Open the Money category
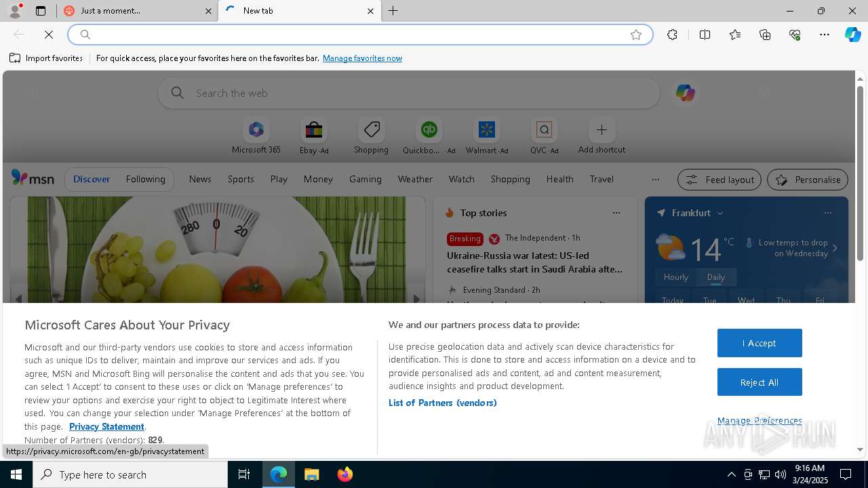Image resolution: width=868 pixels, height=488 pixels. [318, 179]
